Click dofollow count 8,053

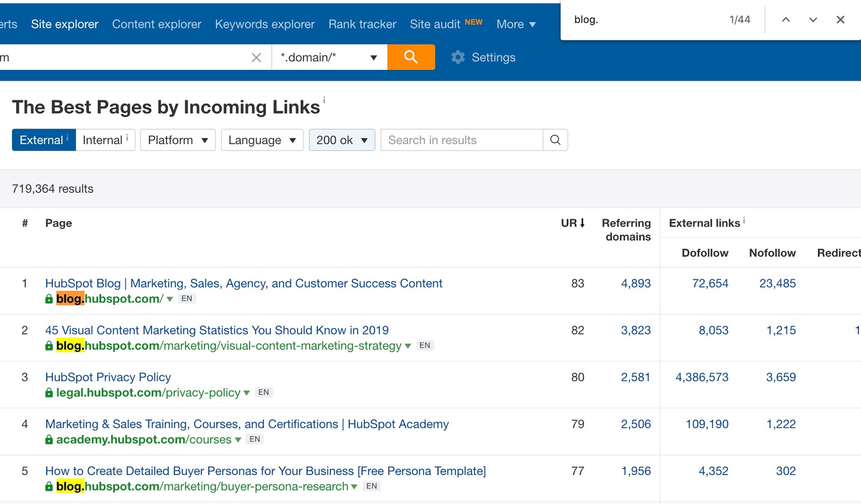[x=714, y=330]
